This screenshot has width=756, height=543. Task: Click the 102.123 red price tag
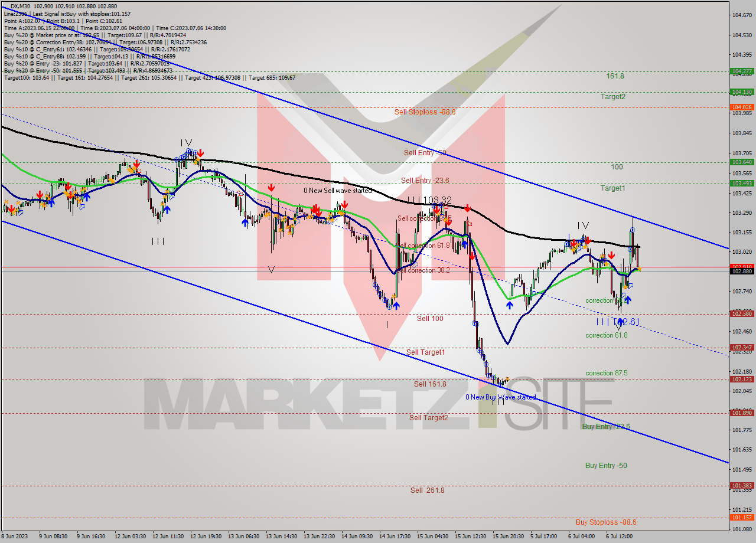[x=742, y=380]
